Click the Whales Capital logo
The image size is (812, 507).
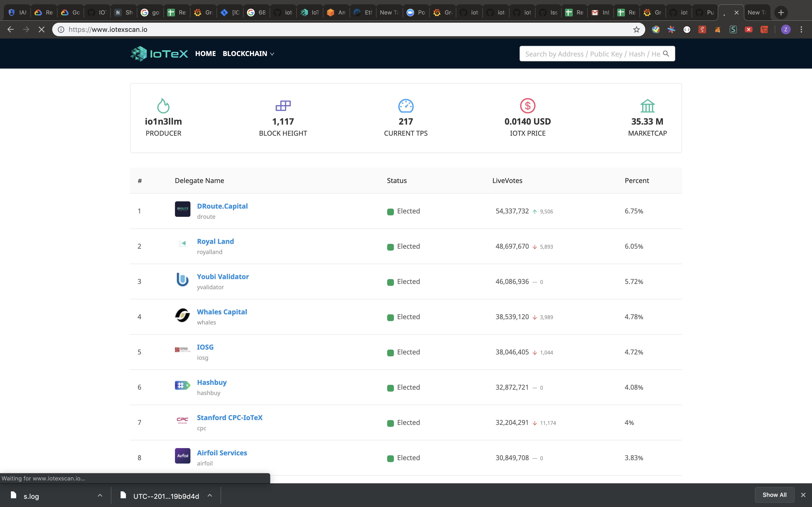(182, 315)
